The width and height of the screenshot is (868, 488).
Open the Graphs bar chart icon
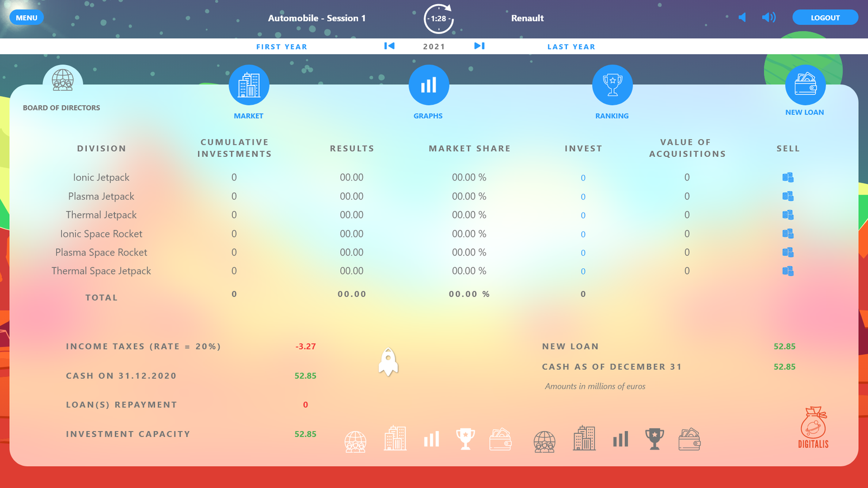pos(429,85)
